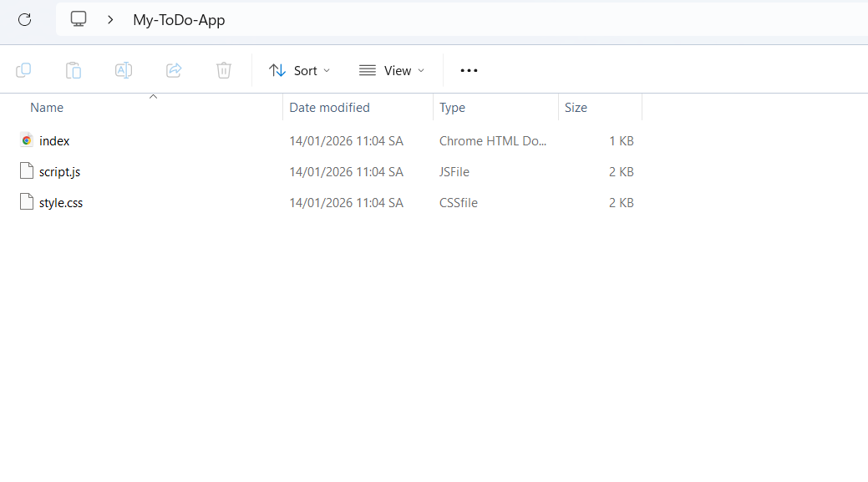Open the See more ellipsis menu
The image size is (868, 482).
coord(469,70)
